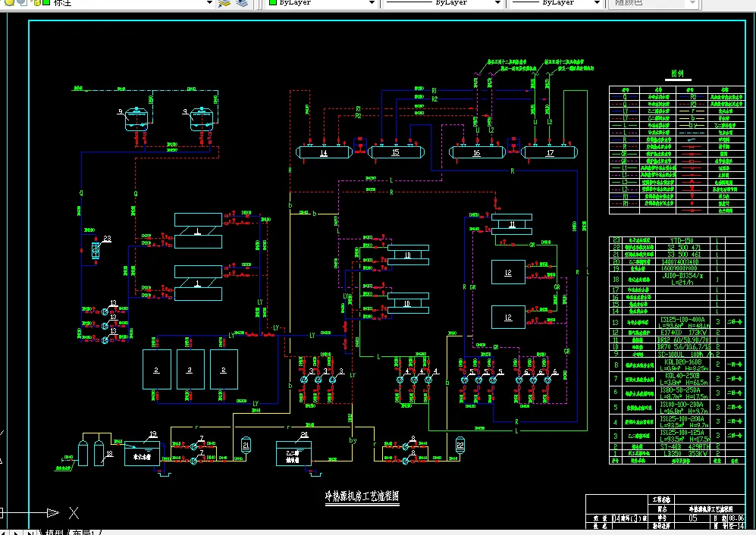Expand the linetype dropdown arrow
Screen dimensions: 756x535
498,3
